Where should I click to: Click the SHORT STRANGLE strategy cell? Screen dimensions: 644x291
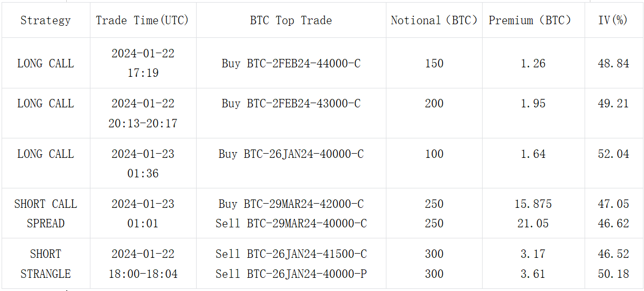coord(46,264)
